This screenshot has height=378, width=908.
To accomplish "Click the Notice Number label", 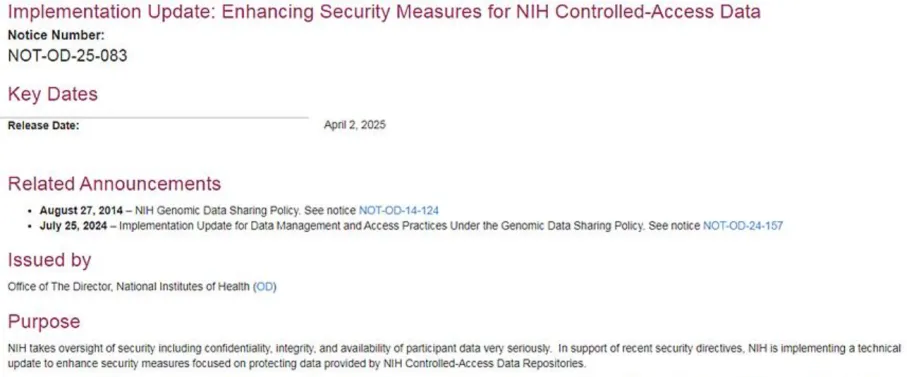I will tap(56, 35).
